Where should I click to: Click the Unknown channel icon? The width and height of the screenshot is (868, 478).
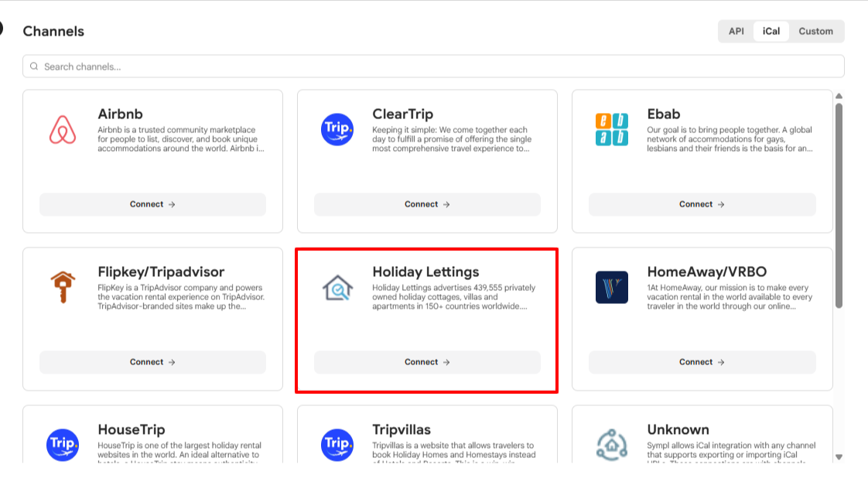click(612, 445)
